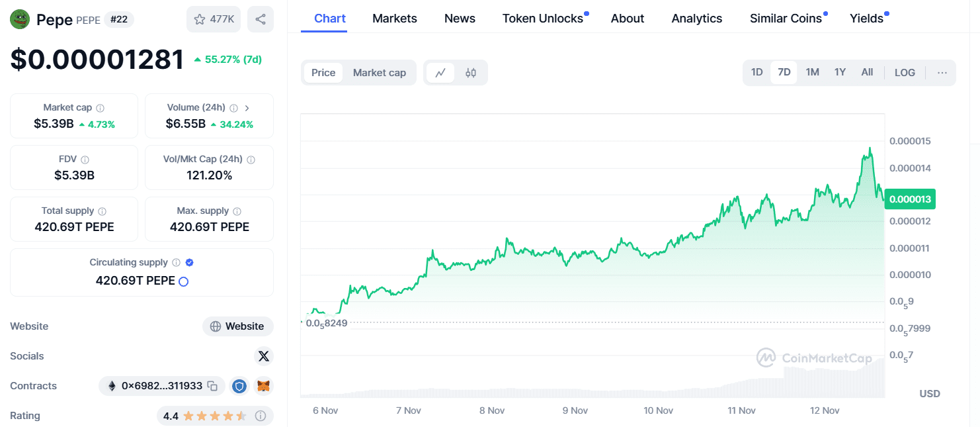
Task: Share the Pepe page
Action: click(x=261, y=19)
